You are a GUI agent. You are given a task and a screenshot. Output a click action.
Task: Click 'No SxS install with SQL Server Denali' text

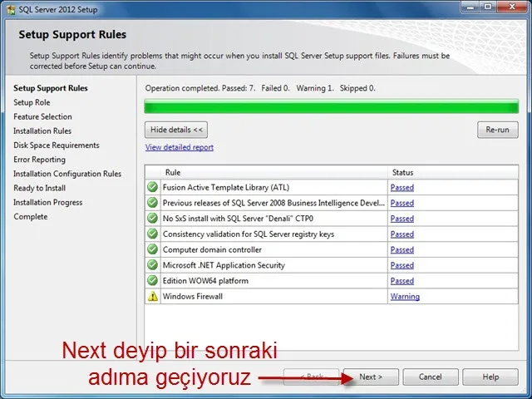(x=238, y=219)
